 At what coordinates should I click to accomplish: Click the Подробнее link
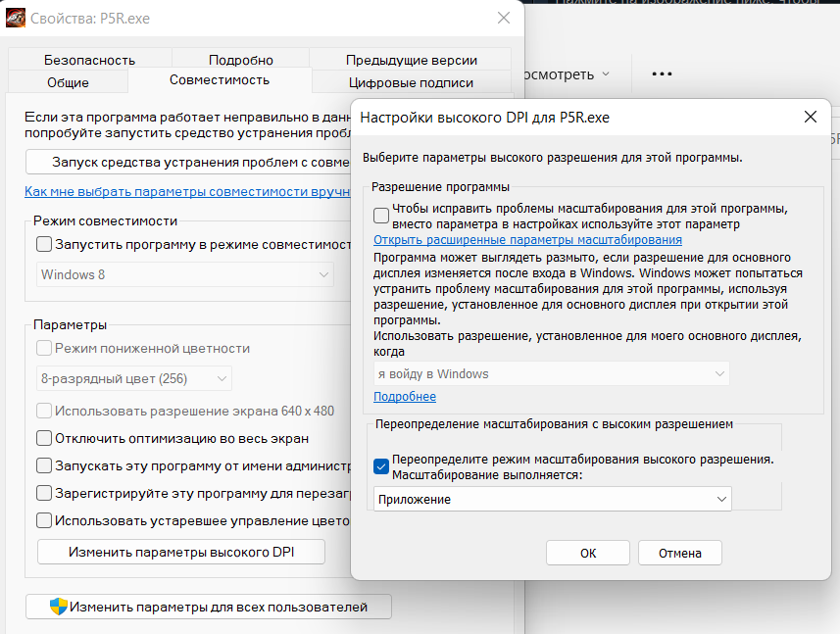(x=405, y=396)
